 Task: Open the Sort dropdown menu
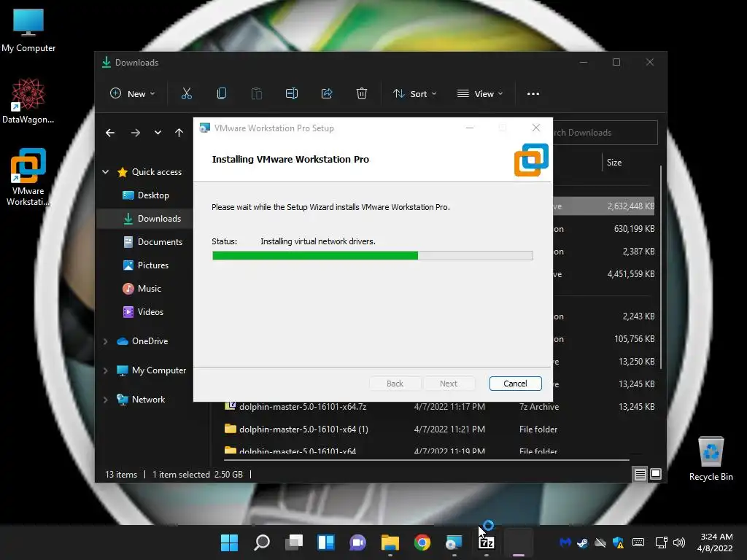414,94
